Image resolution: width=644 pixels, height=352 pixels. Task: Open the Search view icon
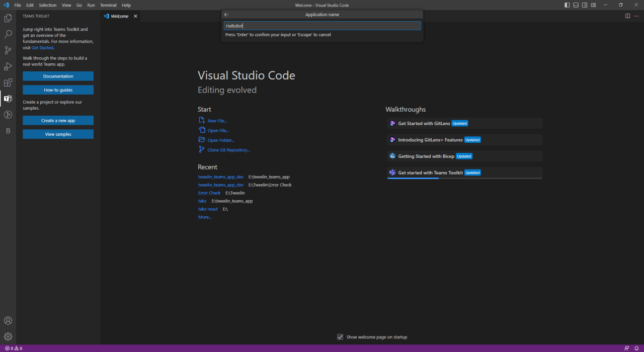8,34
